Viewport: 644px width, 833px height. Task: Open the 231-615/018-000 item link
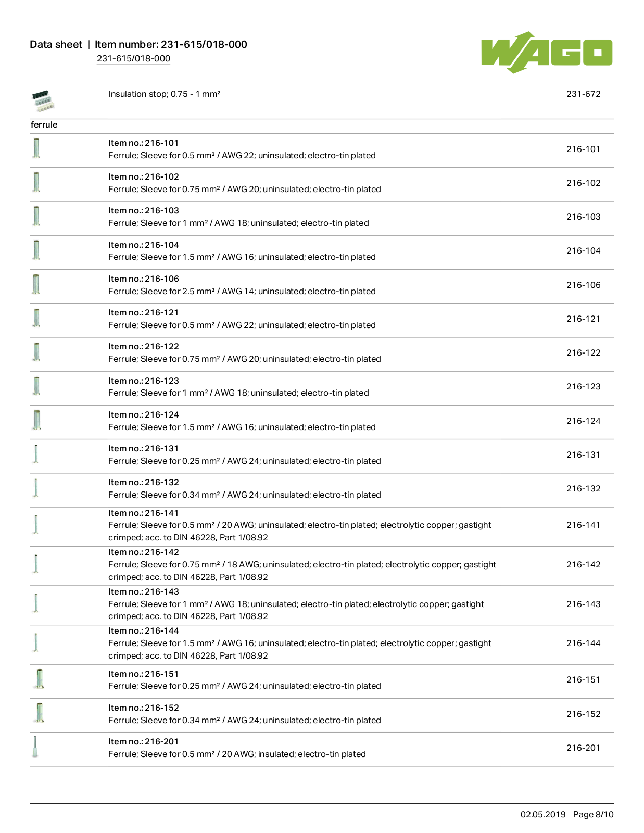133,58
